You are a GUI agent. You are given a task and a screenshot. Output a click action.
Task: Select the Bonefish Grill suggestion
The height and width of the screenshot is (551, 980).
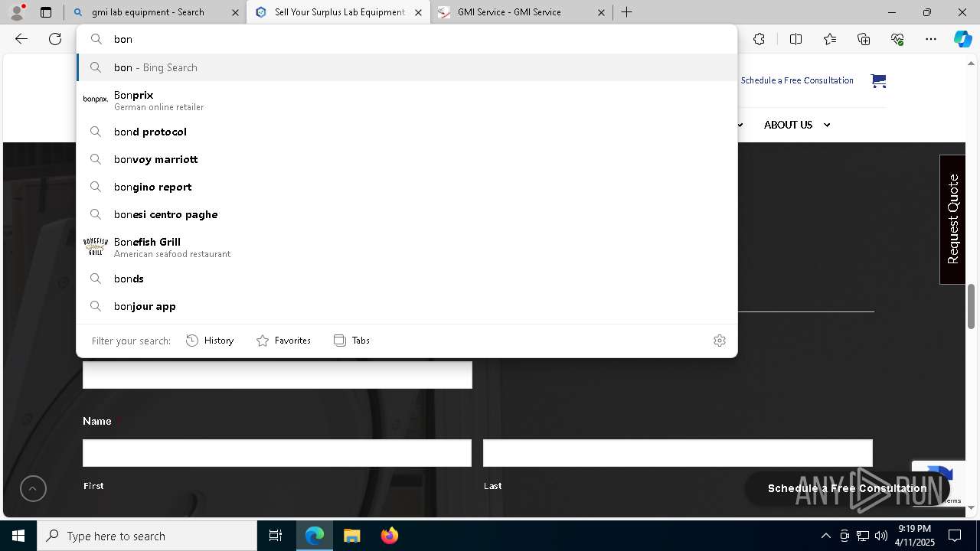tap(407, 247)
